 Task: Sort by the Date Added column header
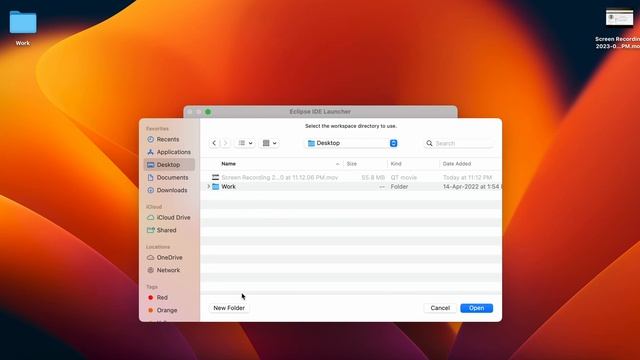point(457,164)
